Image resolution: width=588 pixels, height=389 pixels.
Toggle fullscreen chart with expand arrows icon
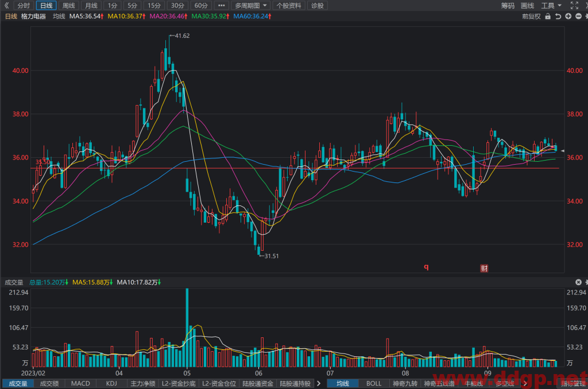tap(574, 5)
